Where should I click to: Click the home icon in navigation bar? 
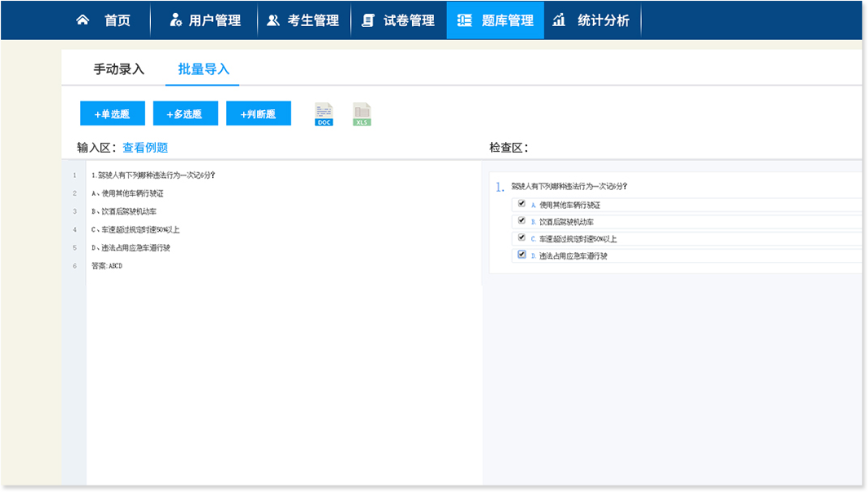point(82,20)
